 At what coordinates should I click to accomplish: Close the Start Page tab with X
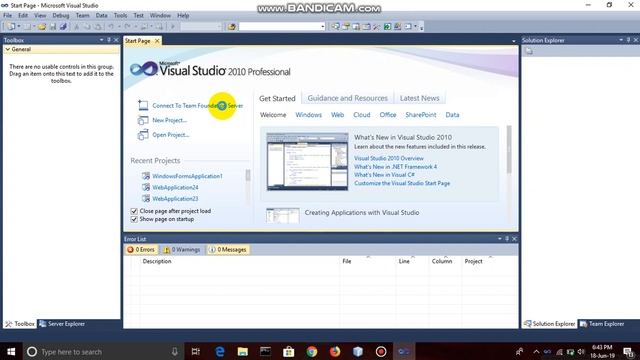tap(157, 41)
